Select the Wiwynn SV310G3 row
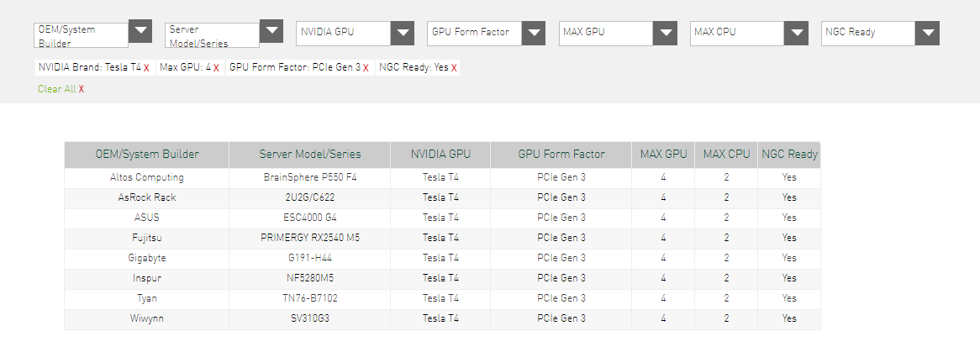 309,318
